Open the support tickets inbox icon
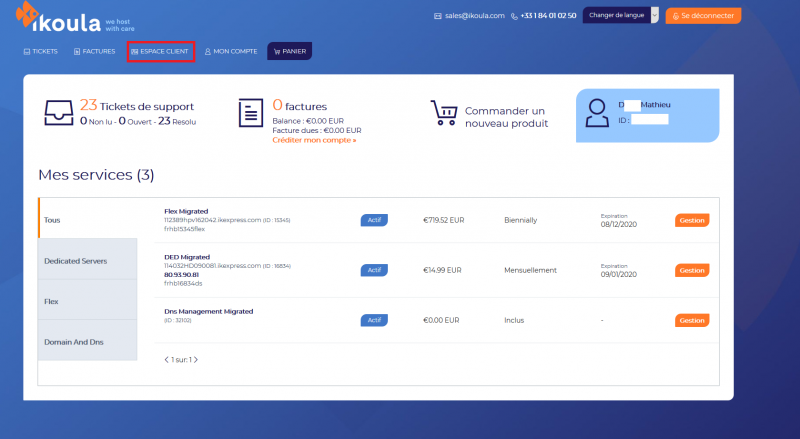 point(59,112)
